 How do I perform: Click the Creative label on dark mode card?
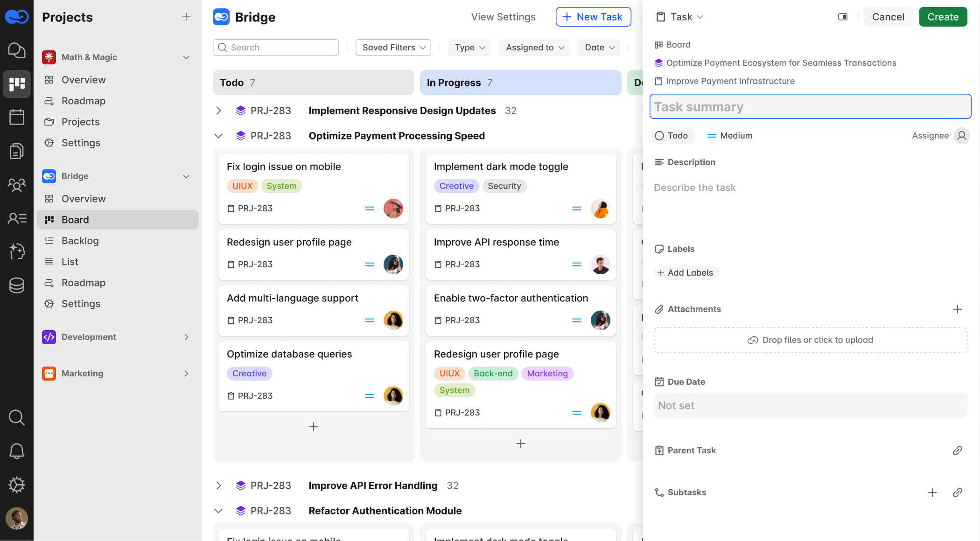point(456,186)
